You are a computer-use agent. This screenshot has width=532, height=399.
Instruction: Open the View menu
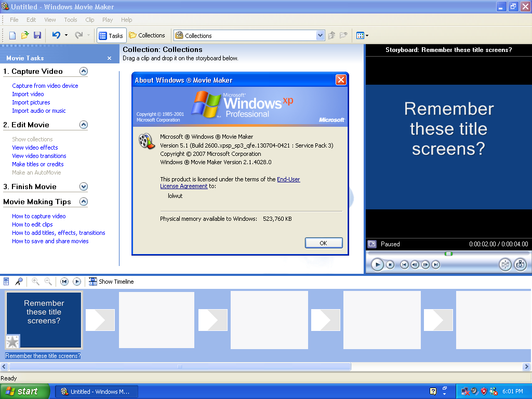(50, 20)
